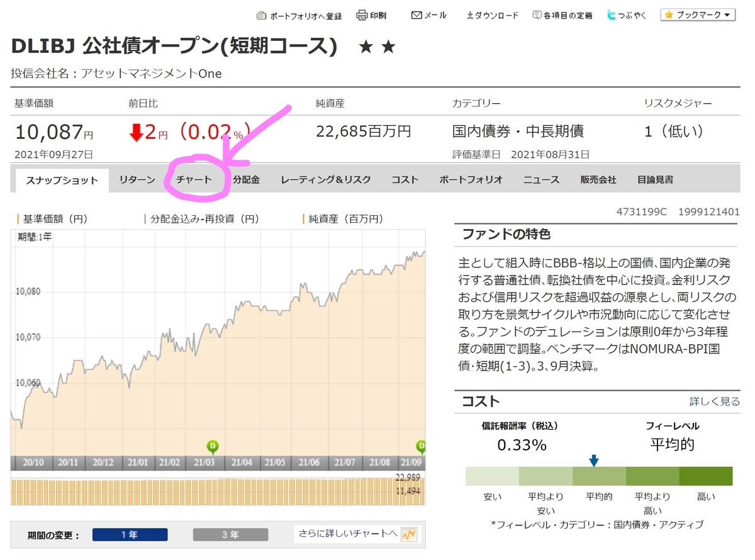Click the red down arrow in 前日比
Screen dimensions: 755x560
pos(136,132)
